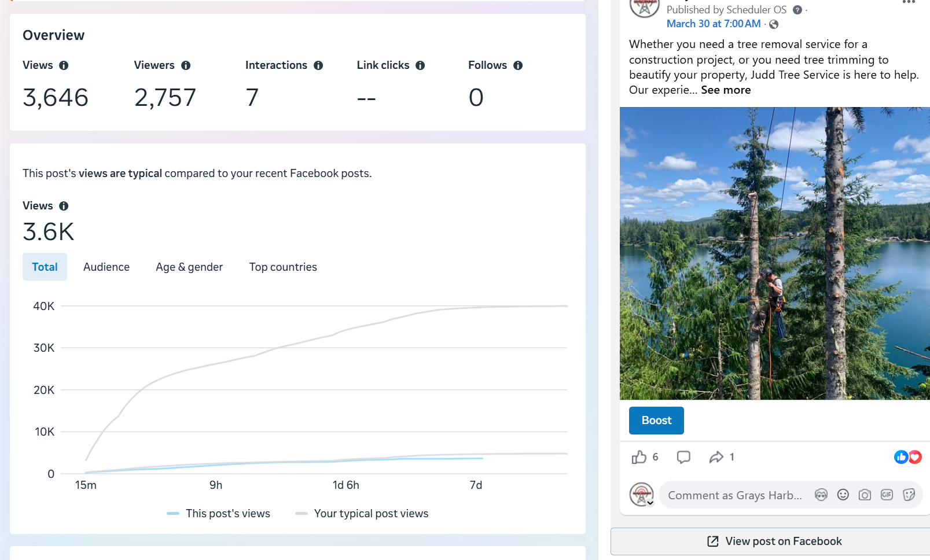Click the camera icon to attach photo

point(865,495)
